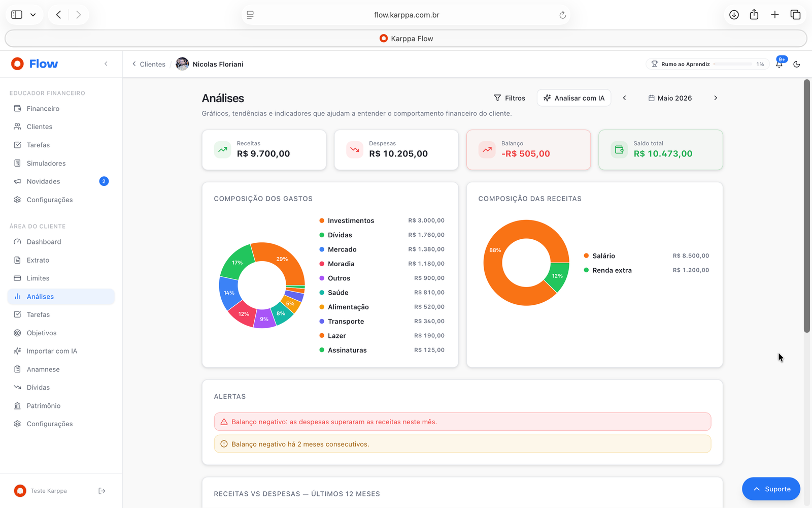This screenshot has height=508, width=812.
Task: Click the trophy icon beside Rumo ao Aprendiz
Action: click(x=655, y=64)
